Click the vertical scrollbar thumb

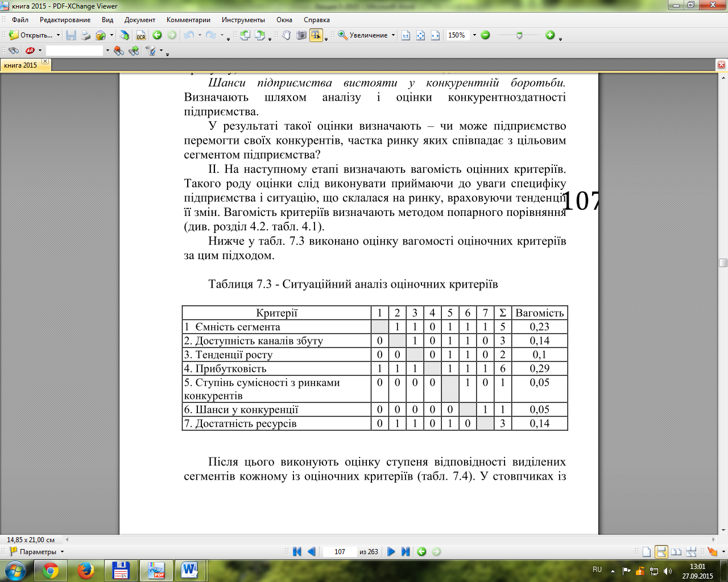point(723,263)
